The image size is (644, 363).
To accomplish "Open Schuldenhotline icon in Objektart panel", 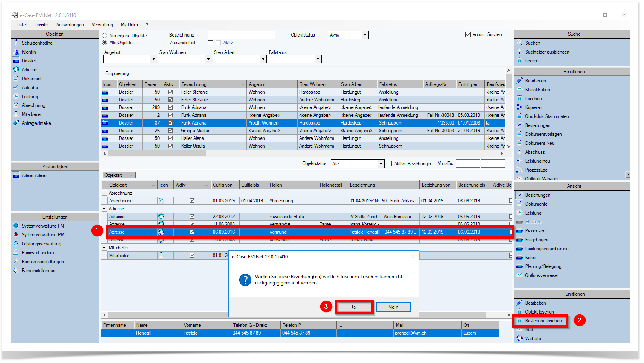I will tap(16, 43).
